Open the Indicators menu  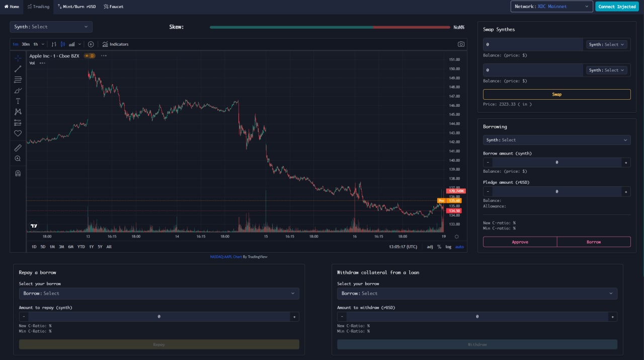tap(115, 44)
